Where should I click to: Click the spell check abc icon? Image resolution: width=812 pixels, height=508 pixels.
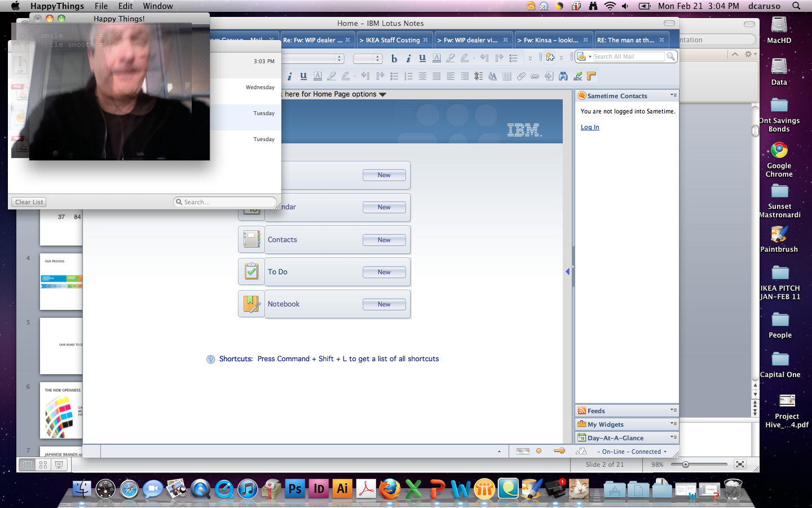tap(577, 76)
